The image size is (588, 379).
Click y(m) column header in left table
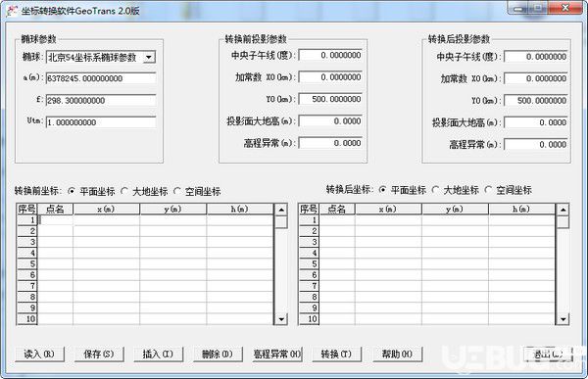pos(172,209)
